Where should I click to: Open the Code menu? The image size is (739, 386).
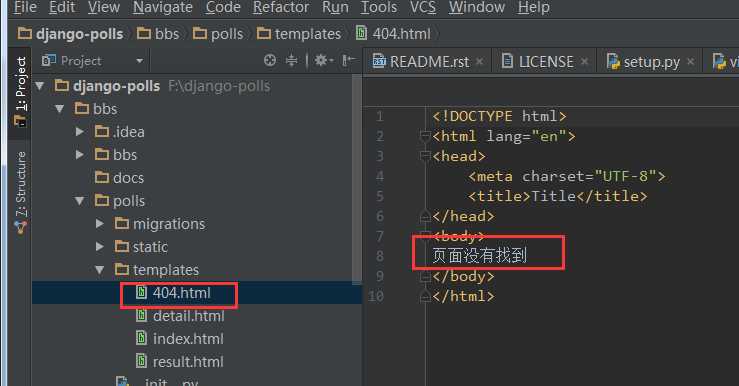223,8
